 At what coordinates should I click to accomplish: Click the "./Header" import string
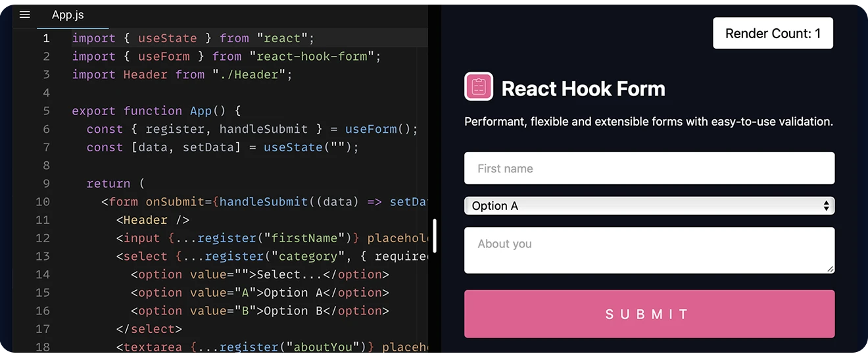[249, 75]
